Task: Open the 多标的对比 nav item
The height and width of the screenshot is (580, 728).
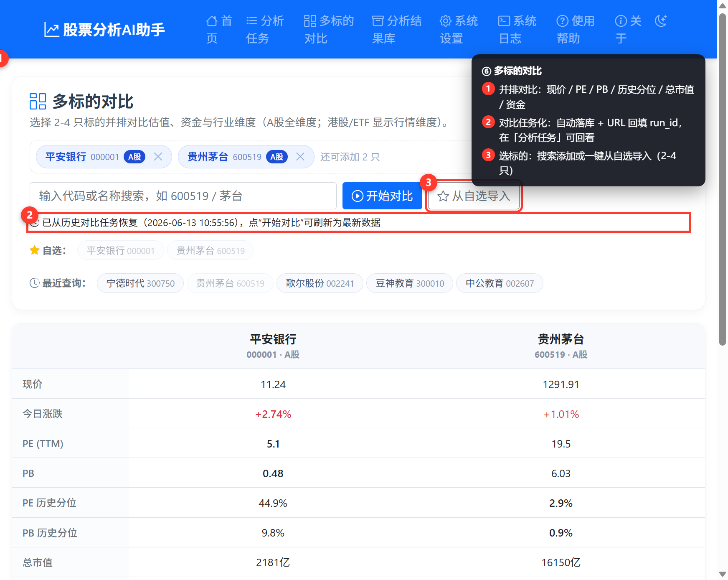Action: click(x=329, y=29)
